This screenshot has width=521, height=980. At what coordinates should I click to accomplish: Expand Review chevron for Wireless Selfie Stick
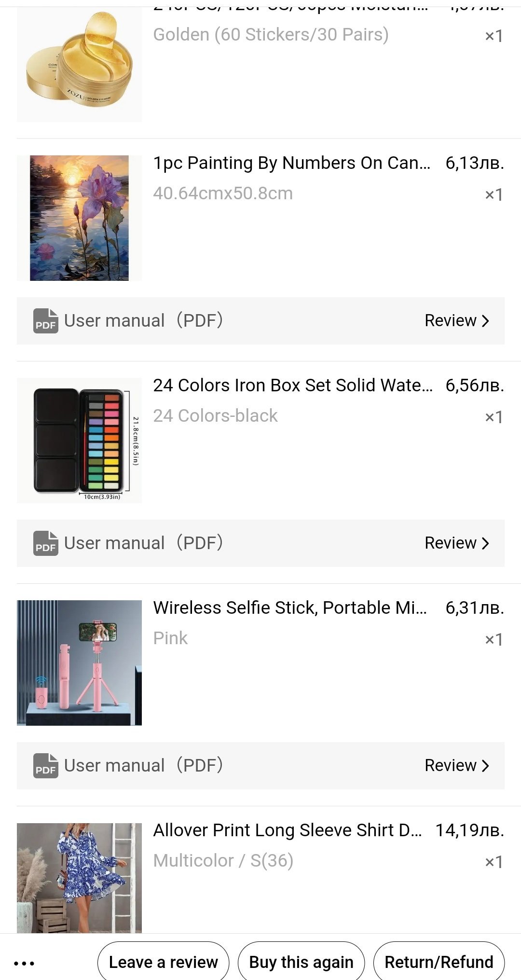click(485, 766)
